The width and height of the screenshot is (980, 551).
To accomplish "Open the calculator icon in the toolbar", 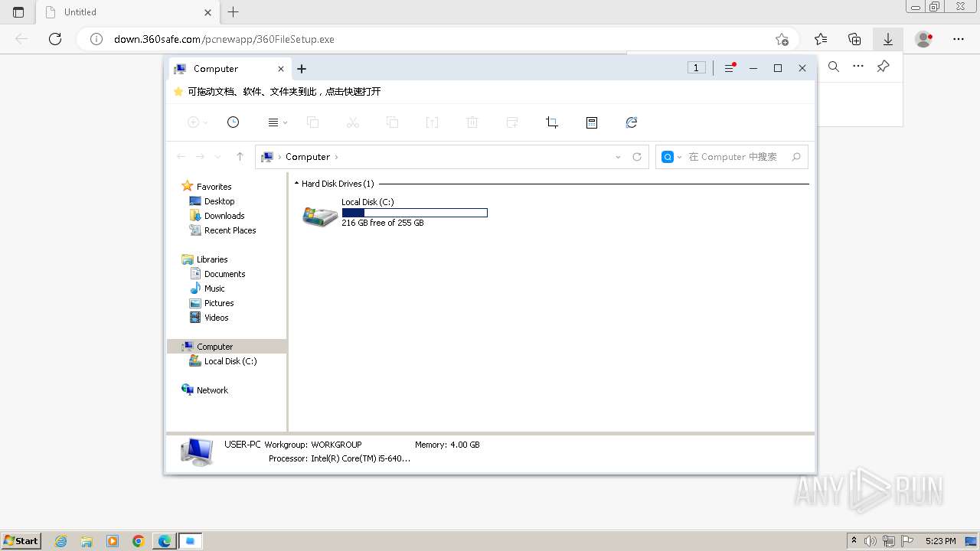I will [592, 122].
